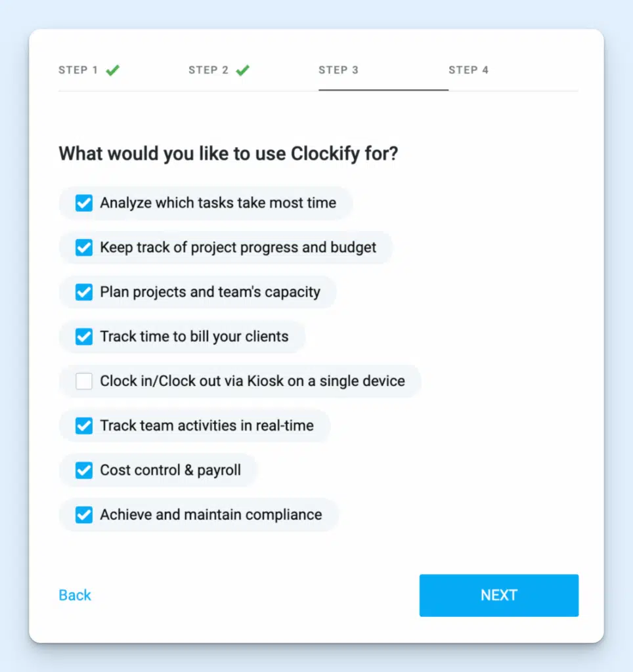
Task: Uncheck 'Achieve and maintain compliance'
Action: point(83,515)
